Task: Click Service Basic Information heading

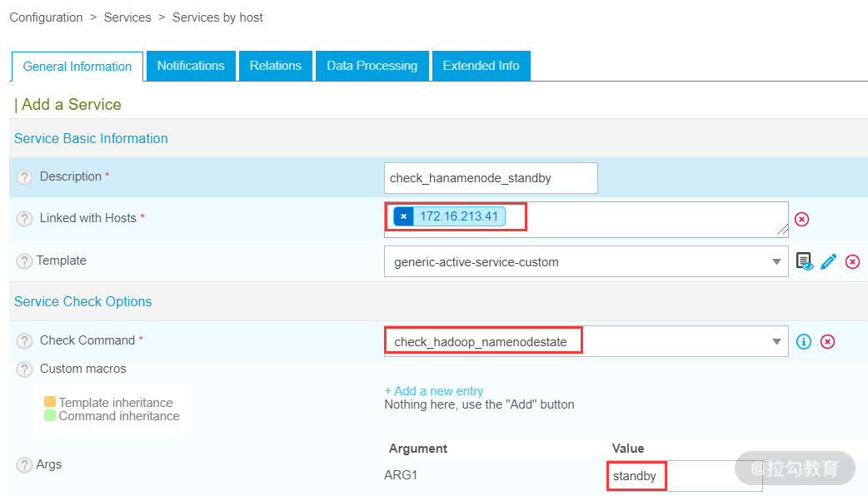Action: 91,138
